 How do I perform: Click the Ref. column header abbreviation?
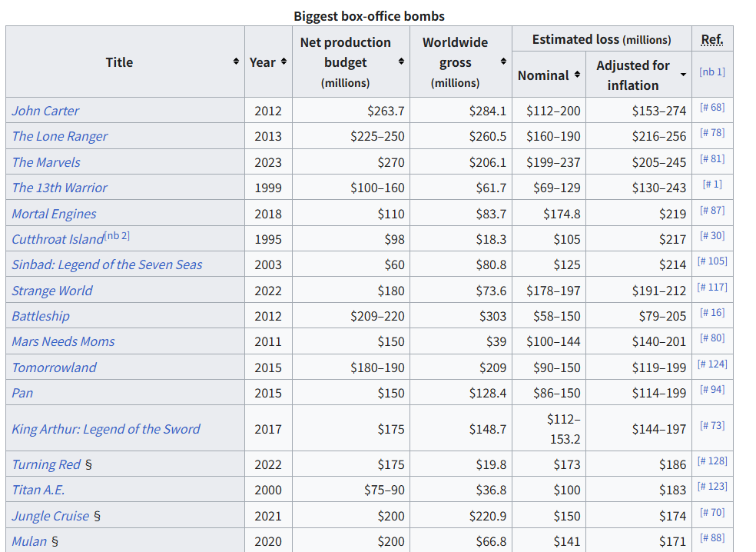(x=712, y=39)
